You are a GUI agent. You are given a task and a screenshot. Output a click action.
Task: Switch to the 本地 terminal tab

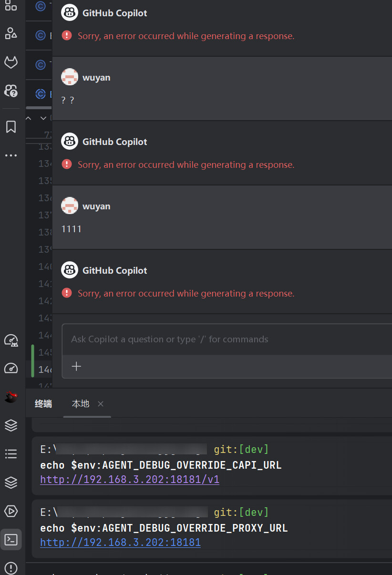pos(81,404)
